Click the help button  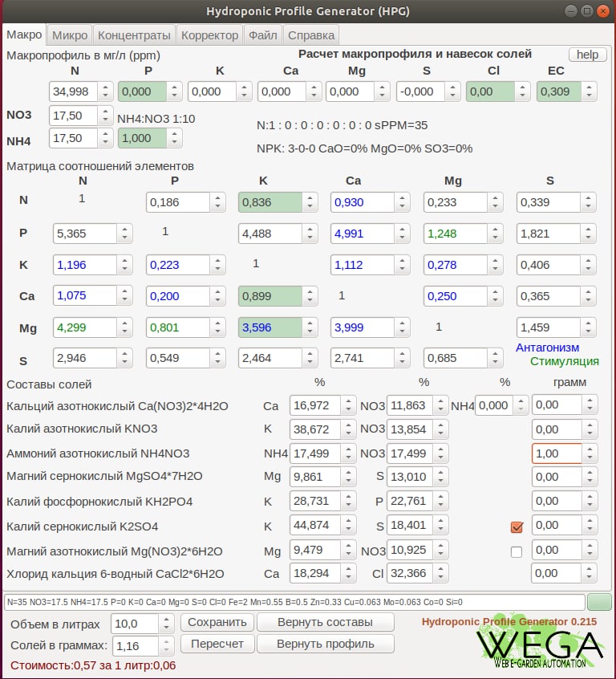587,55
